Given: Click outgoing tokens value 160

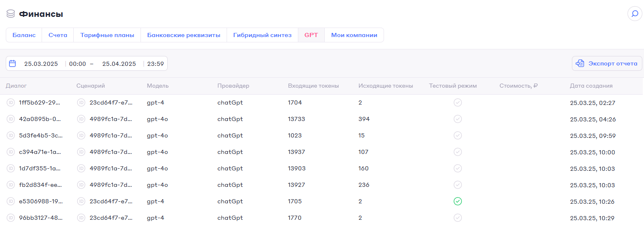Looking at the screenshot, I should (364, 168).
